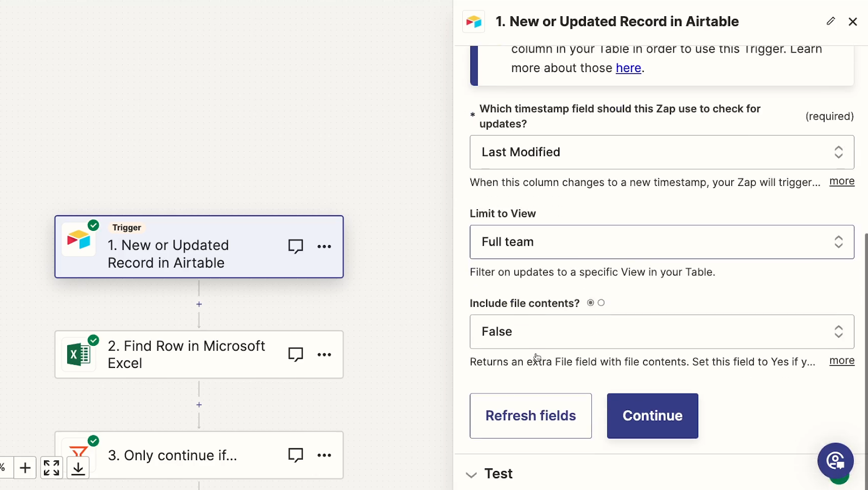Screen dimensions: 868x490
Task: Open the help chat bubble
Action: [x=835, y=461]
